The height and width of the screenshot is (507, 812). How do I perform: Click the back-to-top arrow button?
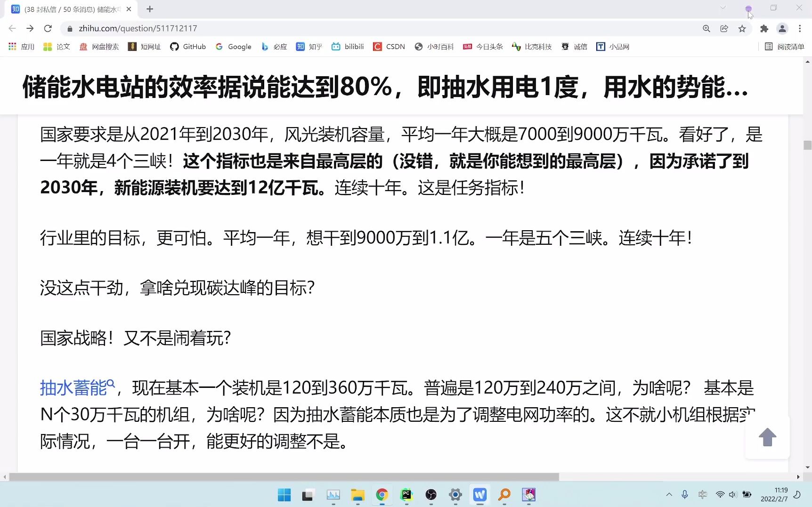(x=767, y=437)
